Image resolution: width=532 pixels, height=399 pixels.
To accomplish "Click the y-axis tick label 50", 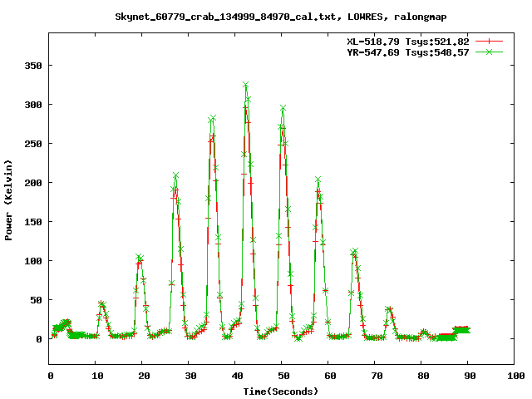I will point(36,300).
